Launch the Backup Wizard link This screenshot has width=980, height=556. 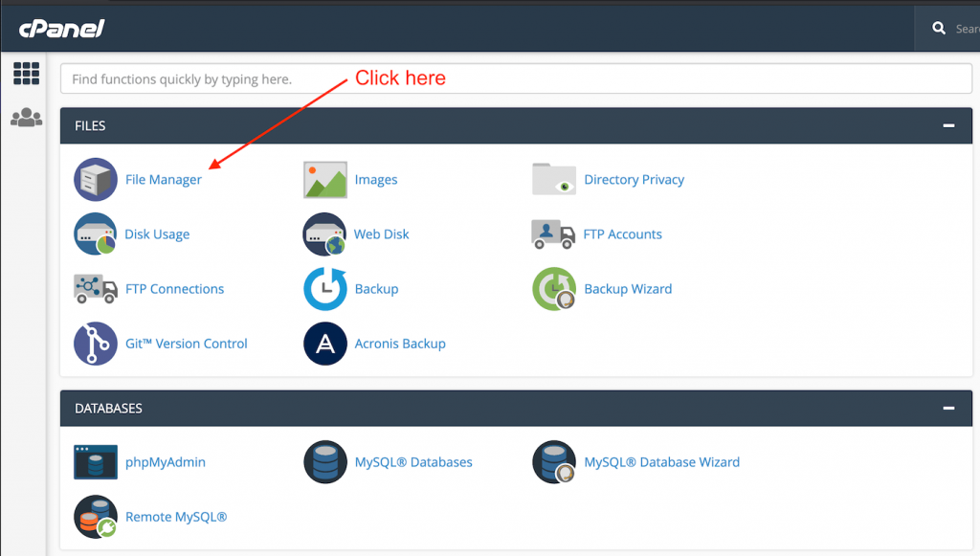click(628, 289)
